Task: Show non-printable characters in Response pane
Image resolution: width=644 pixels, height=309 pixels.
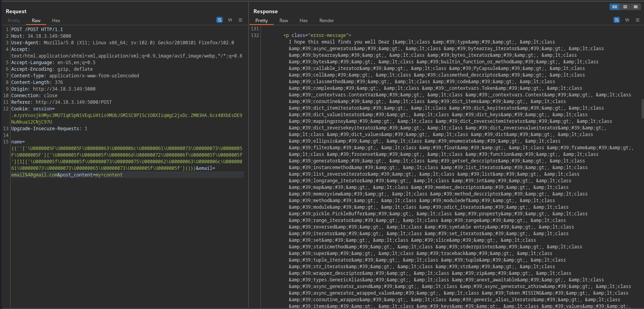Action: [627, 20]
